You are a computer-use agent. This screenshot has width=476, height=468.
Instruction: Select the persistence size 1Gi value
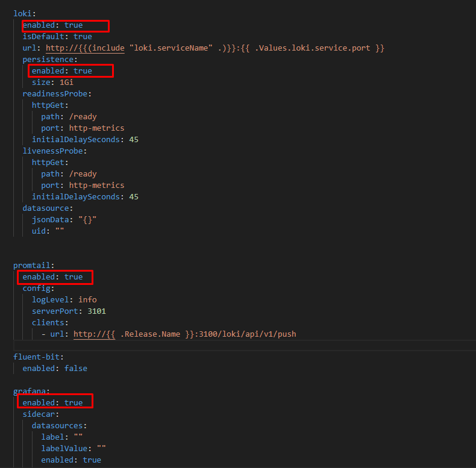[x=66, y=83]
